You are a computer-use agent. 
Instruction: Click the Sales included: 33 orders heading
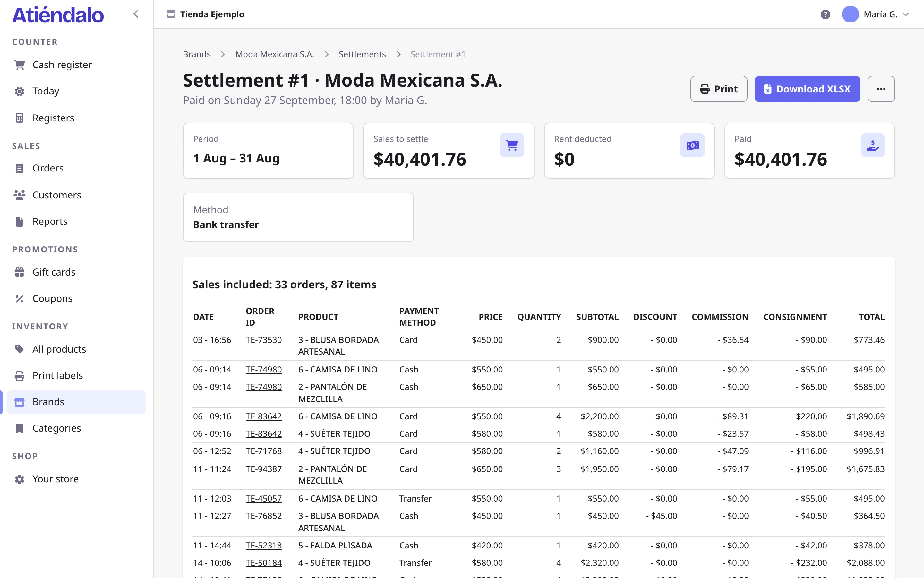285,285
